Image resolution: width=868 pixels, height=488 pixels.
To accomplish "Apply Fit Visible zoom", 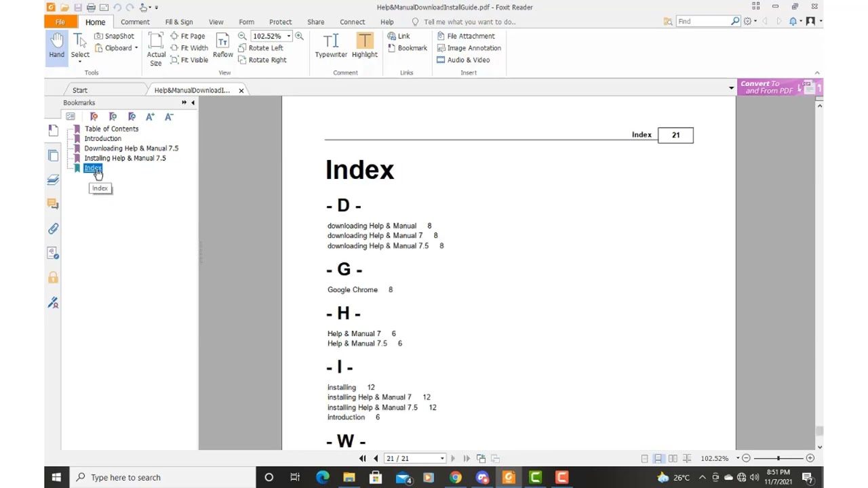I will [x=189, y=60].
